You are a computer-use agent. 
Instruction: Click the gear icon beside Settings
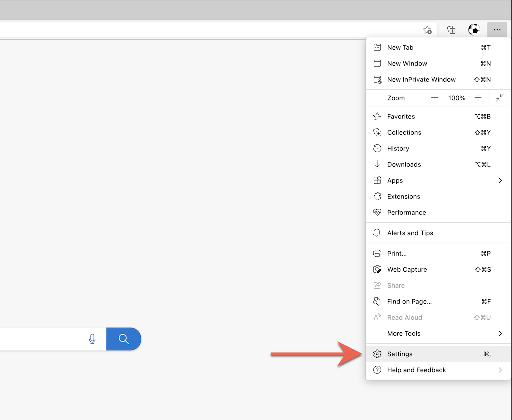click(x=377, y=354)
